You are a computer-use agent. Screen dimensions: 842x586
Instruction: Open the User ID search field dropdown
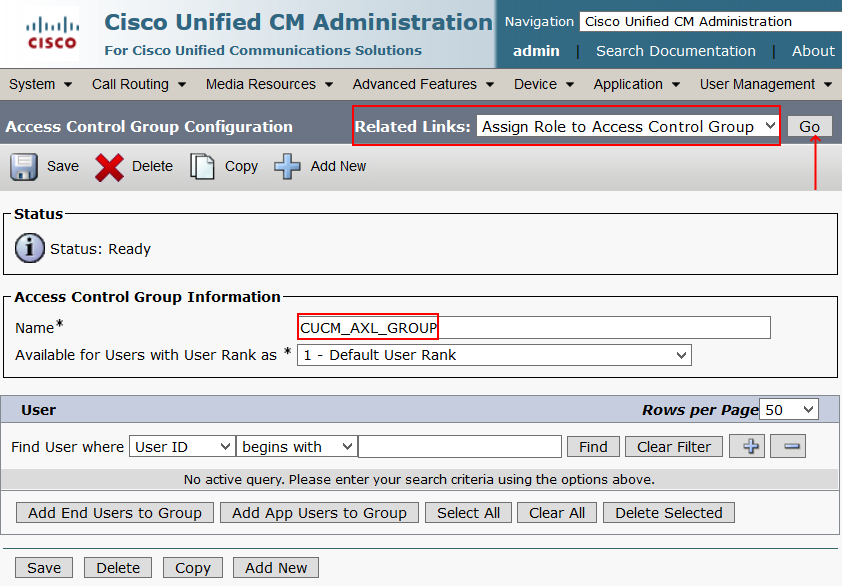[182, 446]
